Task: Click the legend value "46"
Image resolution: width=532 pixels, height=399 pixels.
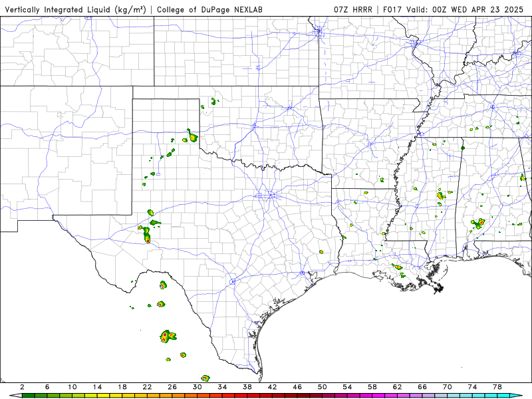Action: tap(297, 387)
